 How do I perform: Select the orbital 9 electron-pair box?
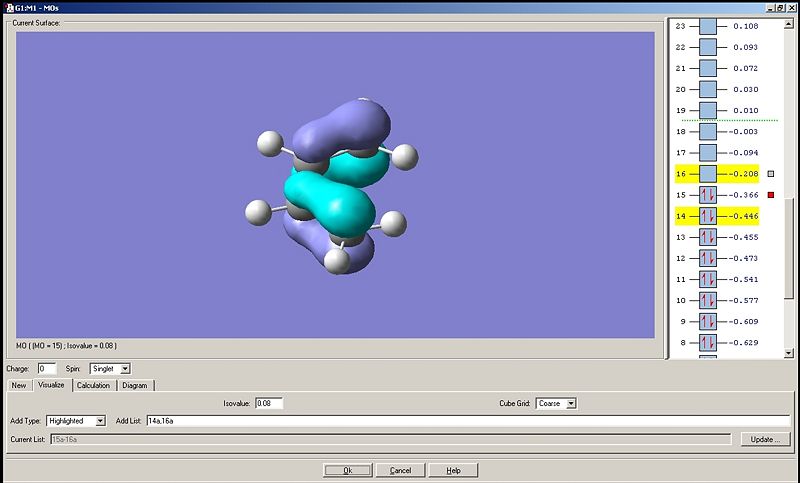(708, 322)
